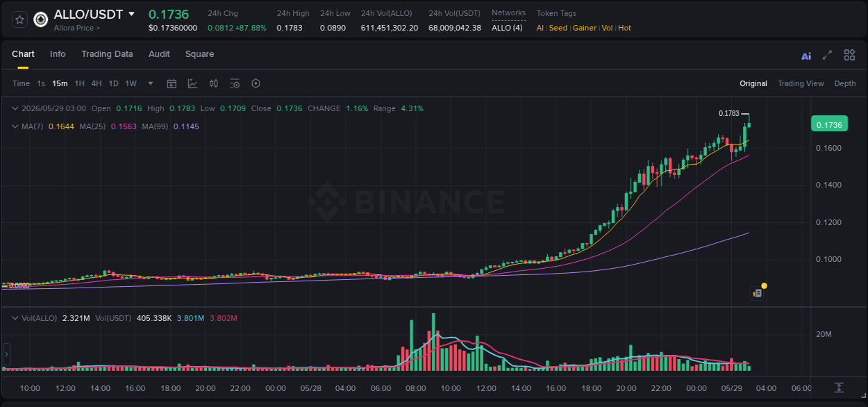Select the 1s interval
Viewport: 868px width, 407px height.
(x=41, y=83)
